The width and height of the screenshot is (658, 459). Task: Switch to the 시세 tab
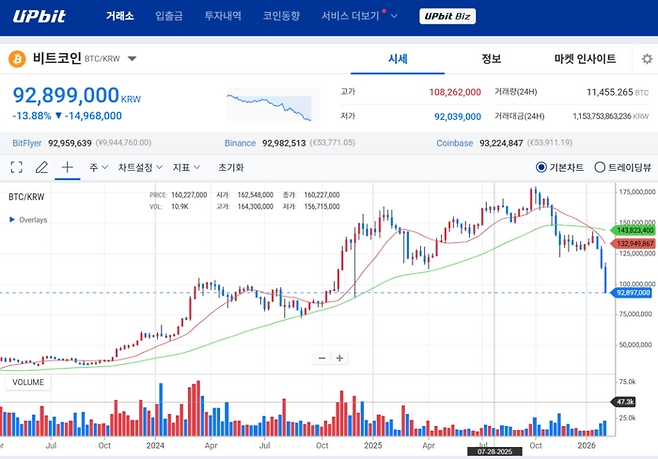point(397,59)
